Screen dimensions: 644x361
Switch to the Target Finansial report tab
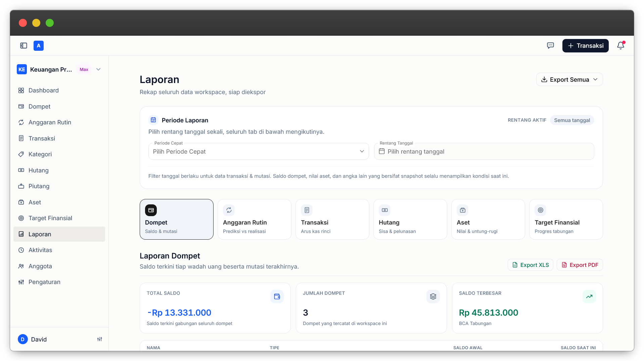tap(566, 219)
